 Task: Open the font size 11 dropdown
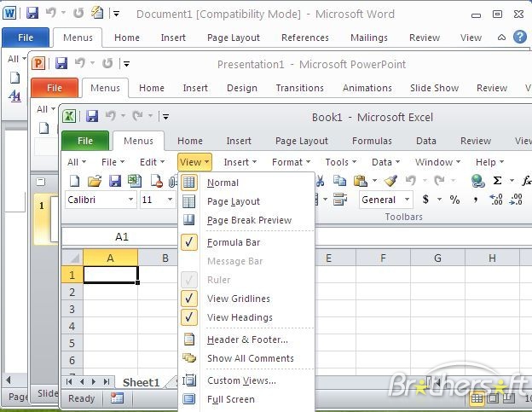point(170,200)
